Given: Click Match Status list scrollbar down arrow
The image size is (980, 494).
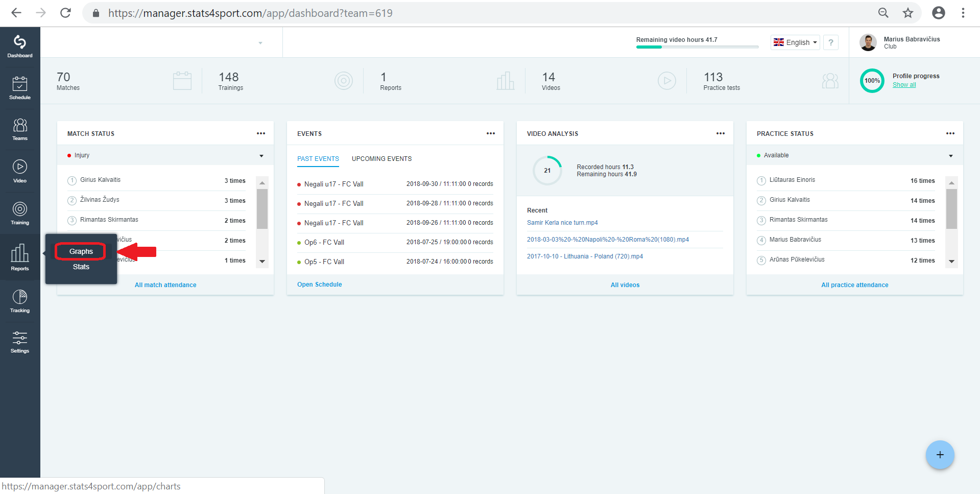Looking at the screenshot, I should pyautogui.click(x=262, y=261).
